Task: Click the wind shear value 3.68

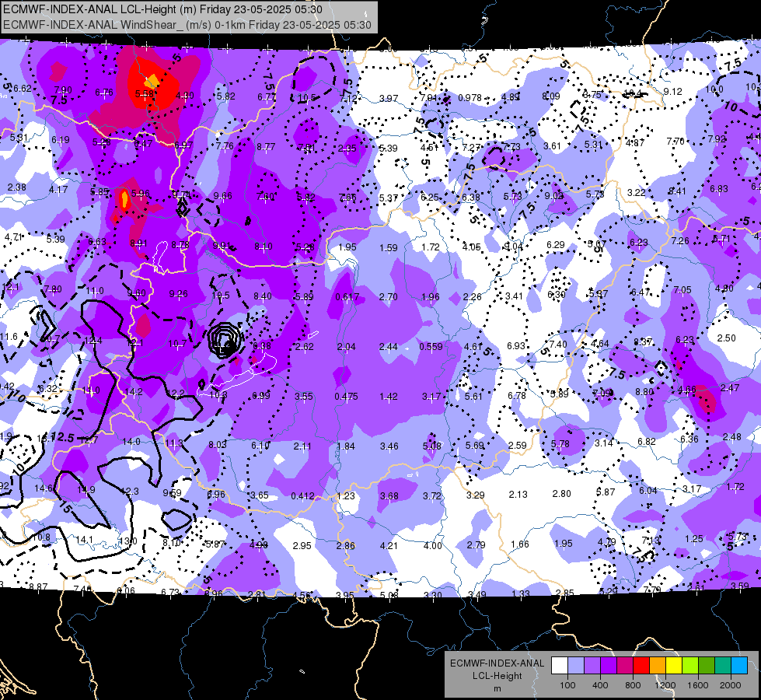Action: pyautogui.click(x=389, y=496)
